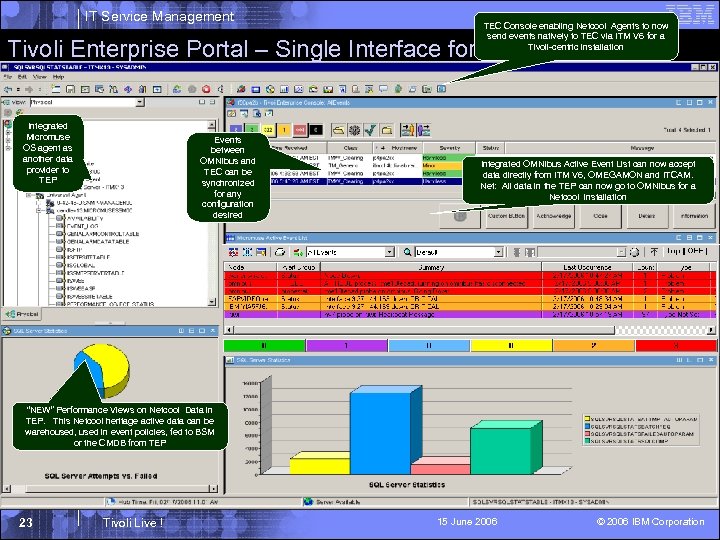
Task: Click the forward navigation arrow in main toolbar
Action: [29, 90]
